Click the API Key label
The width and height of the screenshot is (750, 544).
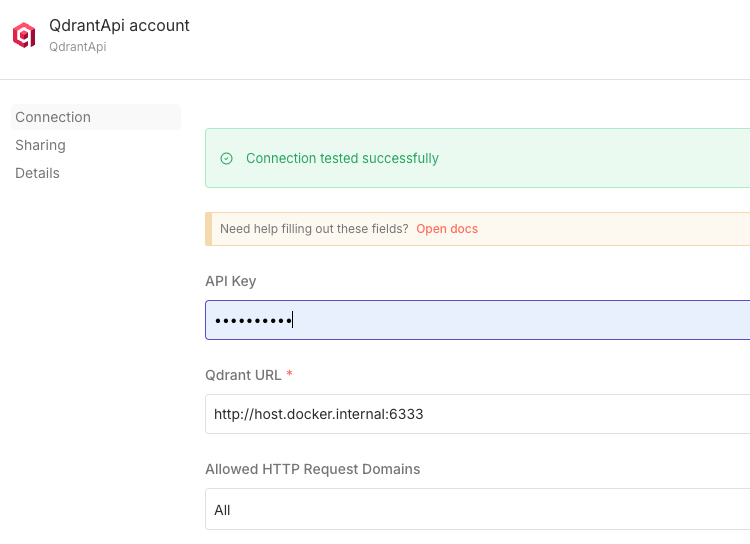coord(231,281)
